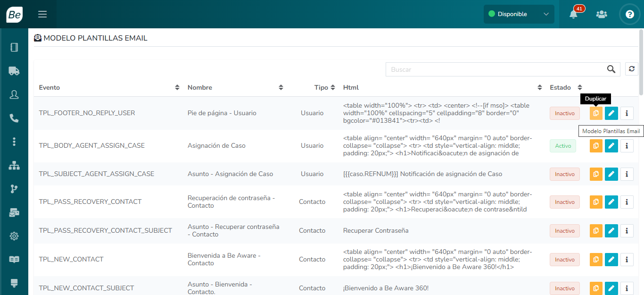Open notifications bell with 41 badge
The width and height of the screenshot is (644, 295).
(573, 14)
